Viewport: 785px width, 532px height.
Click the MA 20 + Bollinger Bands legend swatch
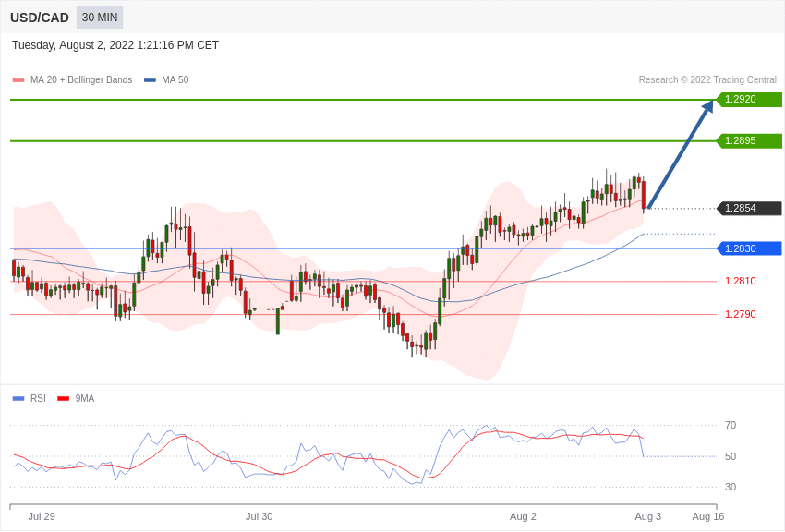point(18,80)
